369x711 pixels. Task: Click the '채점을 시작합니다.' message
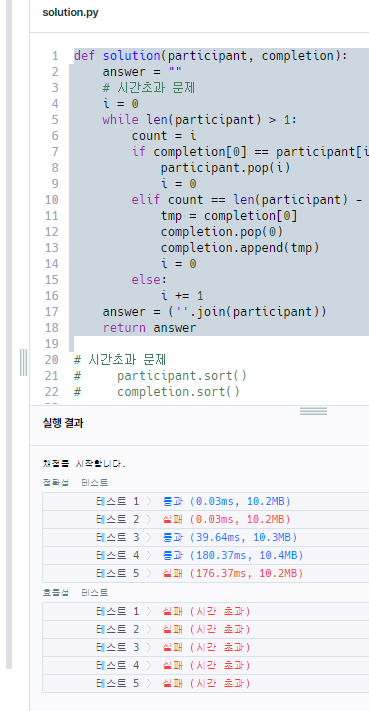[83, 464]
